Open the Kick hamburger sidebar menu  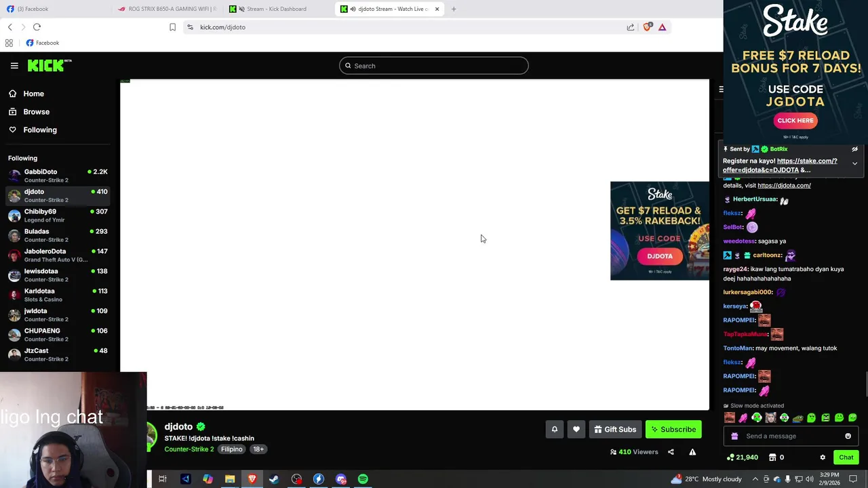14,66
